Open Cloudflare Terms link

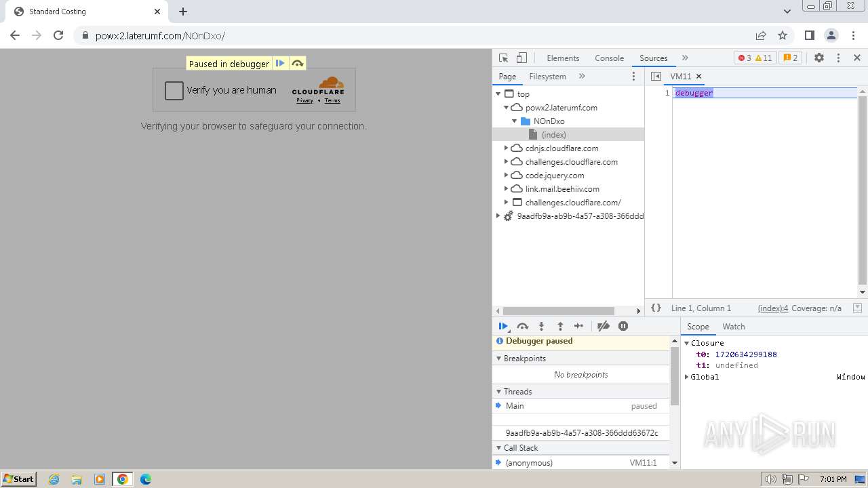point(332,101)
